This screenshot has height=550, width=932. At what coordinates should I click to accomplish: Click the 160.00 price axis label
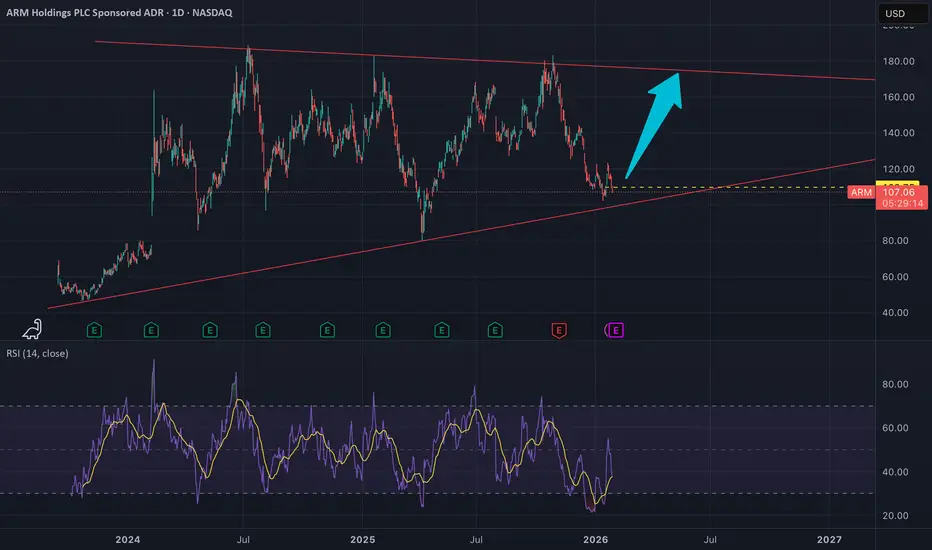click(898, 97)
